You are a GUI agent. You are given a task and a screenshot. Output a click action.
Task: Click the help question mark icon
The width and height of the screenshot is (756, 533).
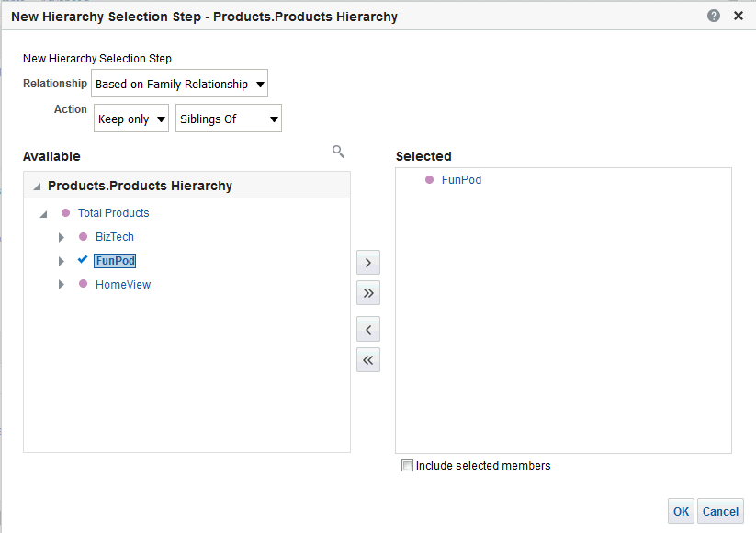(x=714, y=16)
